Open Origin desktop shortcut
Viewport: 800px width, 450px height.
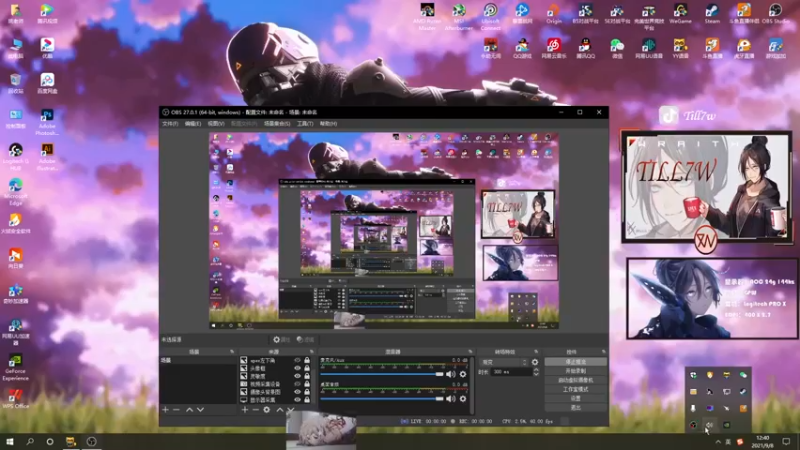tap(554, 14)
